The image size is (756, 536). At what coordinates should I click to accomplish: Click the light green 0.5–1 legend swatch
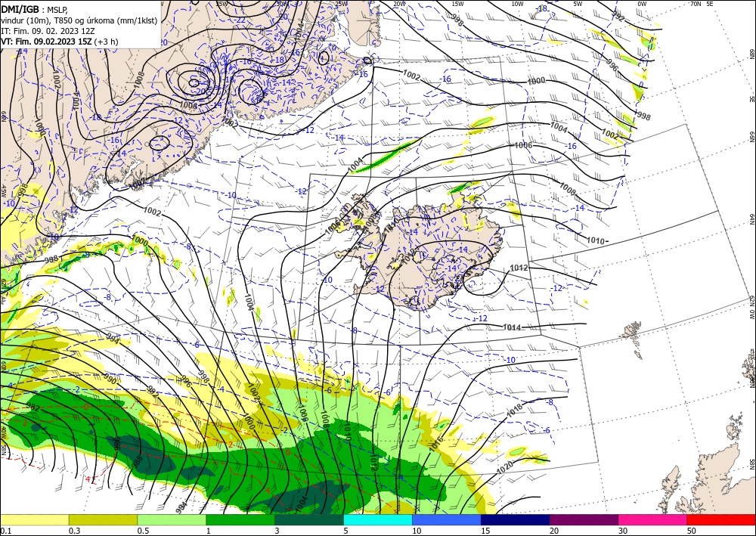[172, 519]
